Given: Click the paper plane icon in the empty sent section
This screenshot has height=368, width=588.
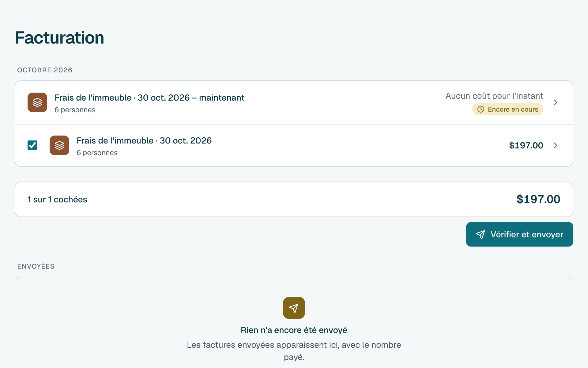Looking at the screenshot, I should pyautogui.click(x=294, y=308).
